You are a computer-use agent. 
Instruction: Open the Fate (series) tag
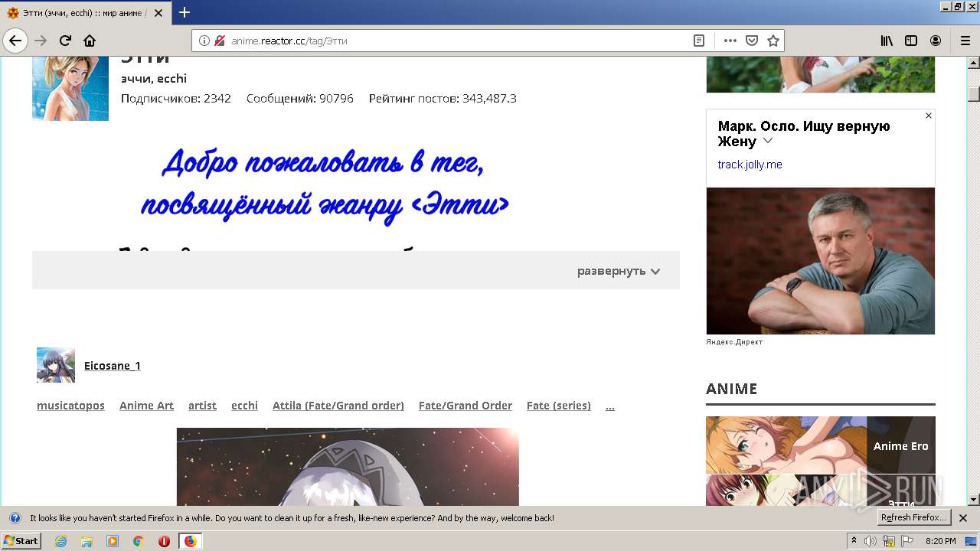[559, 406]
